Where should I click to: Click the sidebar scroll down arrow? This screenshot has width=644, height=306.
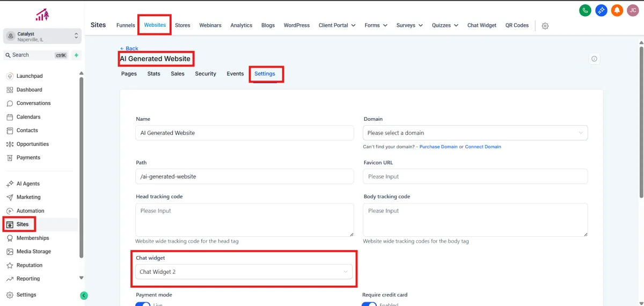[x=82, y=278]
